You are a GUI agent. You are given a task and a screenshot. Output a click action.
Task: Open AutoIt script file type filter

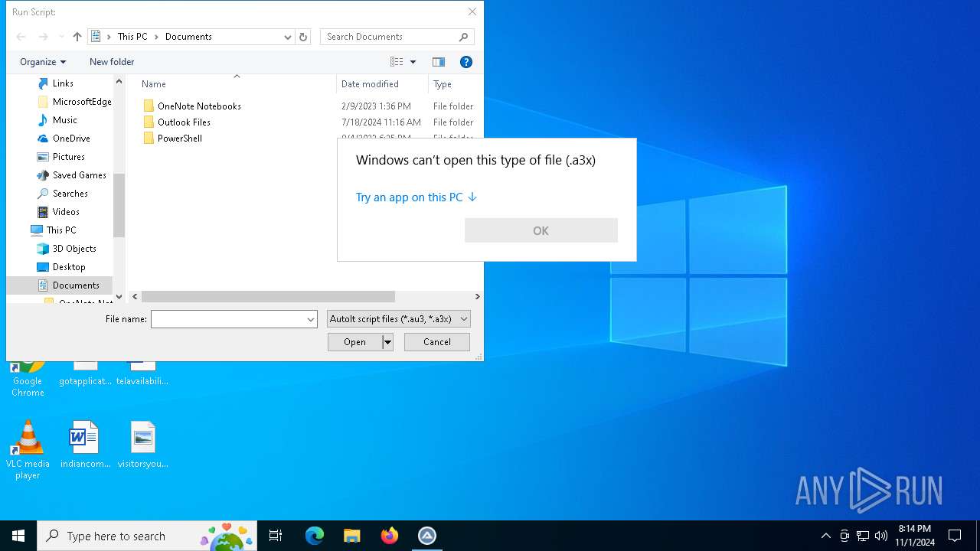pyautogui.click(x=398, y=319)
